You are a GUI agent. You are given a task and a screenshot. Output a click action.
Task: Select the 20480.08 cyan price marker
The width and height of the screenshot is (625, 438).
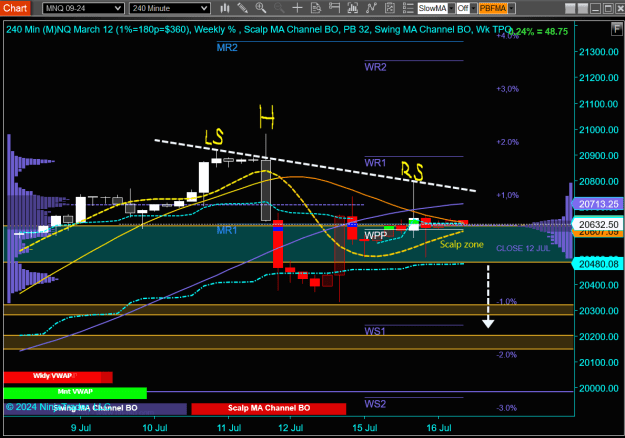click(598, 264)
